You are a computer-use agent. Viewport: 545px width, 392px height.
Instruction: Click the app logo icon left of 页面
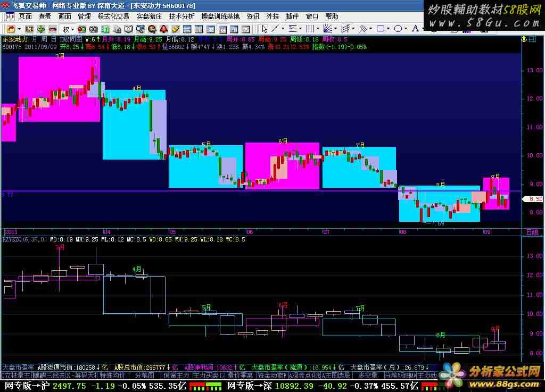click(x=10, y=16)
